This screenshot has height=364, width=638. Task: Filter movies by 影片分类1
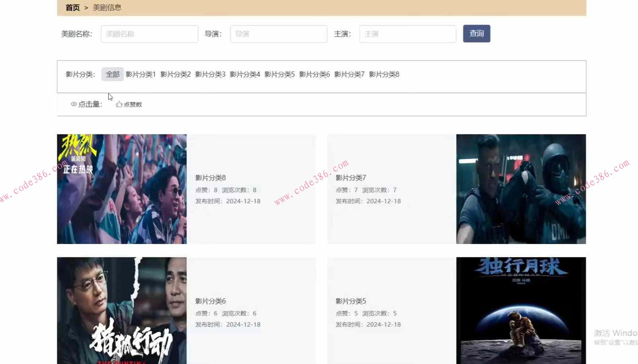pyautogui.click(x=140, y=74)
